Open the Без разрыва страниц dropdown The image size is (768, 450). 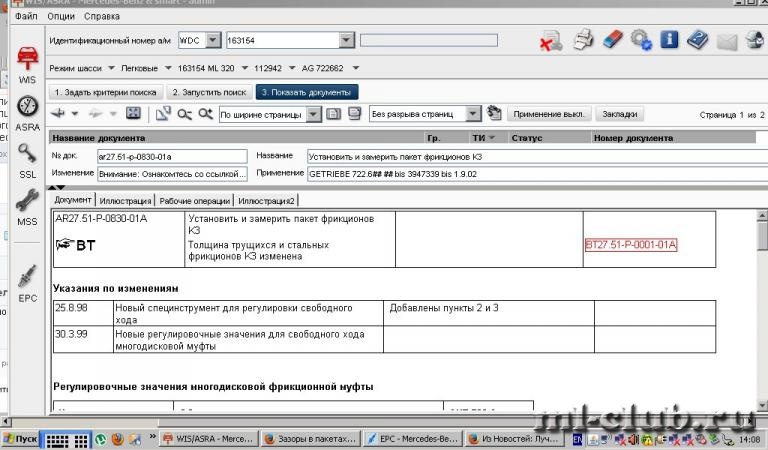[x=473, y=114]
